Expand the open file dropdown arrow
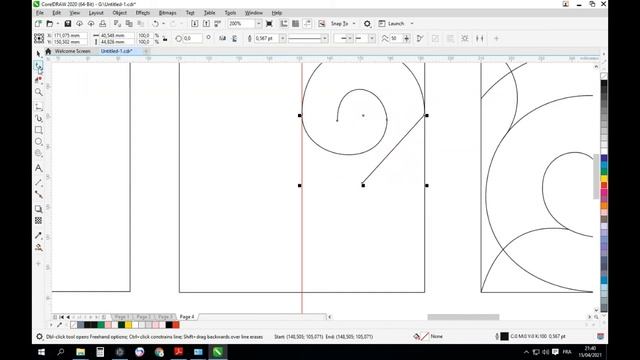The width and height of the screenshot is (640, 360). 58,24
